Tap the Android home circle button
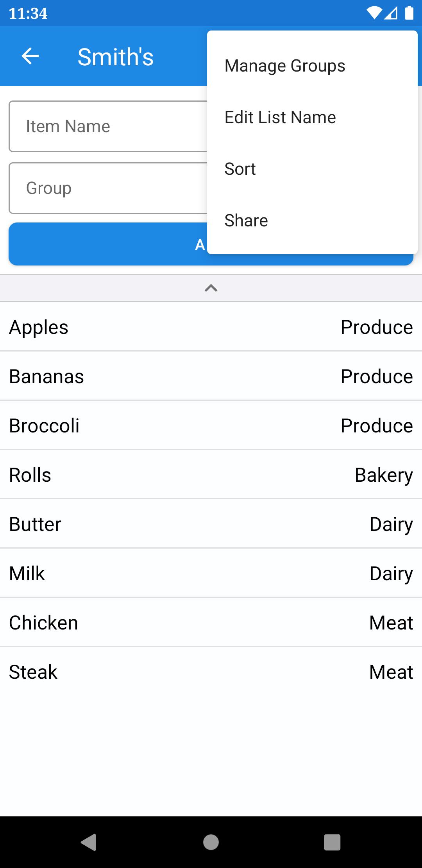 pyautogui.click(x=211, y=842)
